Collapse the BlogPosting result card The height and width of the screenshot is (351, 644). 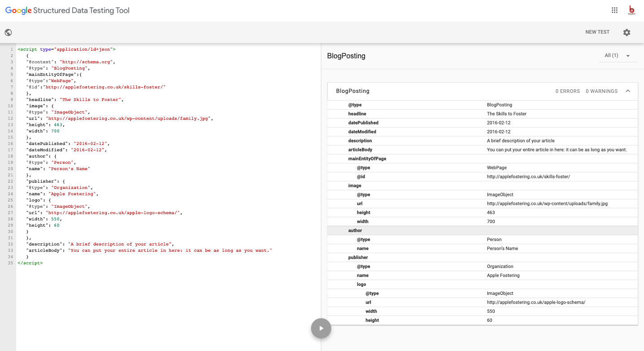point(628,91)
